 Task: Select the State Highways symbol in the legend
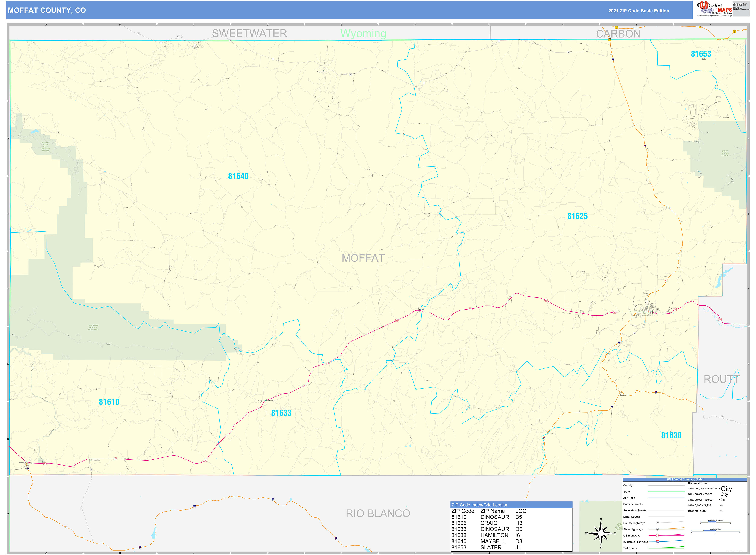click(x=658, y=529)
